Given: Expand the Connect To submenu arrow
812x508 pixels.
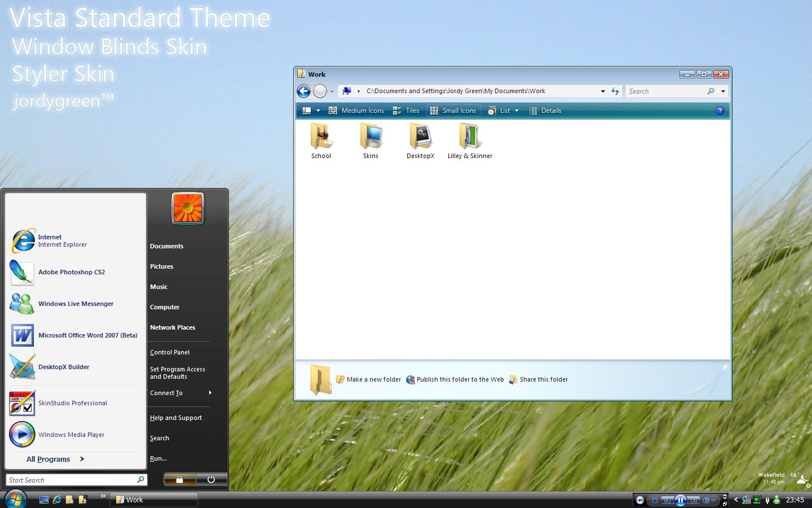Looking at the screenshot, I should point(210,393).
